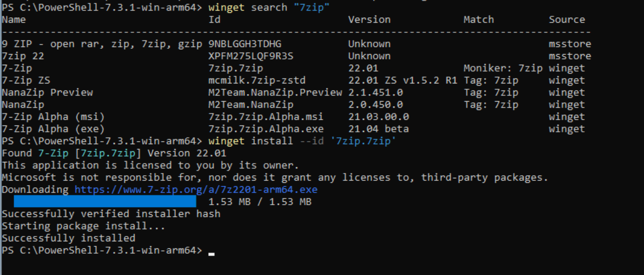Click the 'Source' column header
This screenshot has width=644, height=275.
point(567,20)
